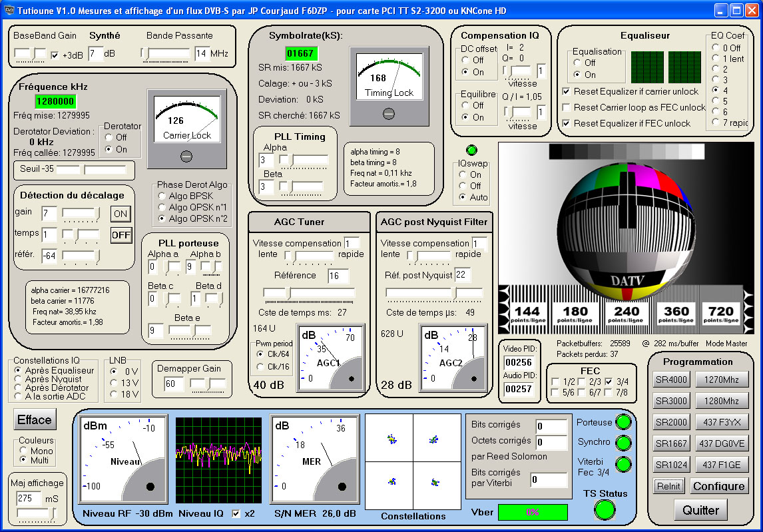
Task: Select Algo QPSK n°1 radio option
Action: click(162, 207)
